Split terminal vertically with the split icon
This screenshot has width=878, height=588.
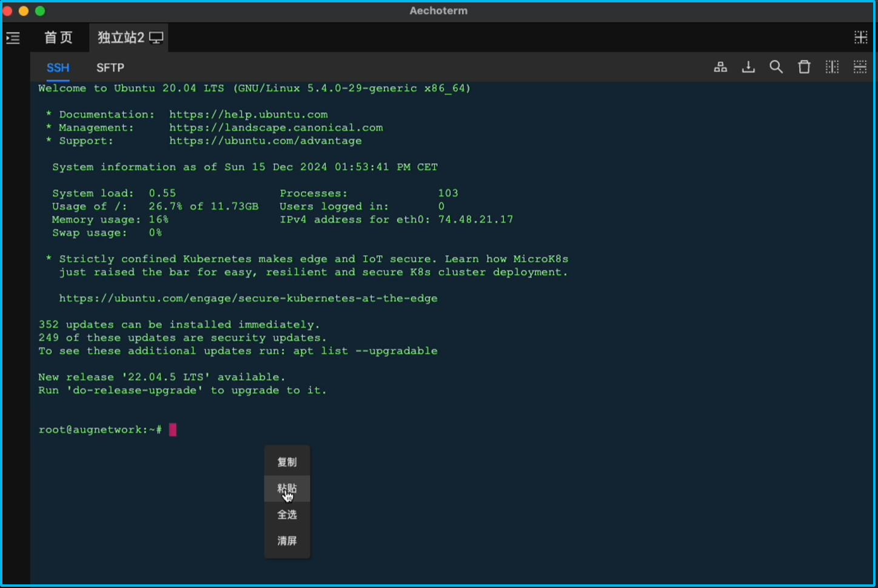click(x=832, y=67)
